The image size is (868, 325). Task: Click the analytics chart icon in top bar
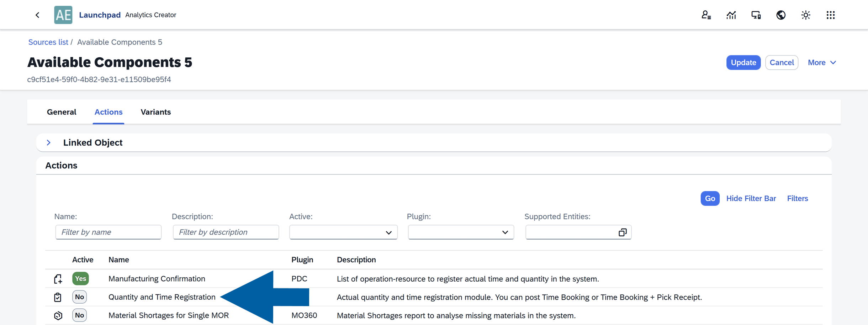tap(731, 15)
